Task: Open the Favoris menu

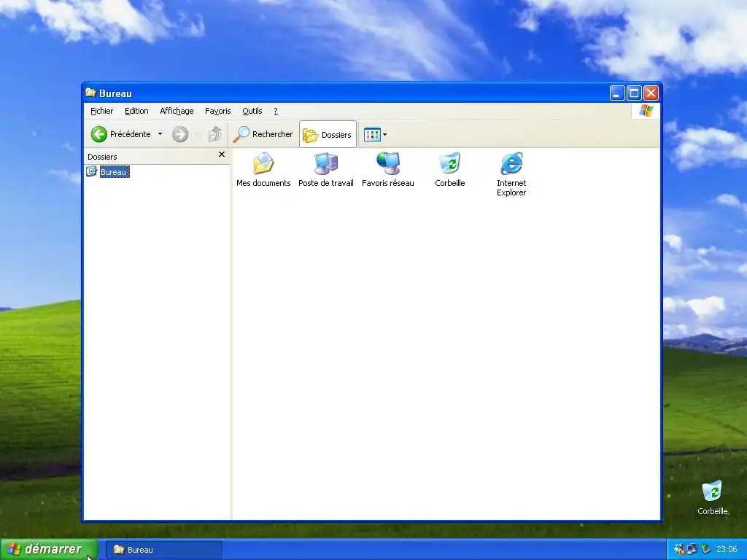Action: [217, 111]
